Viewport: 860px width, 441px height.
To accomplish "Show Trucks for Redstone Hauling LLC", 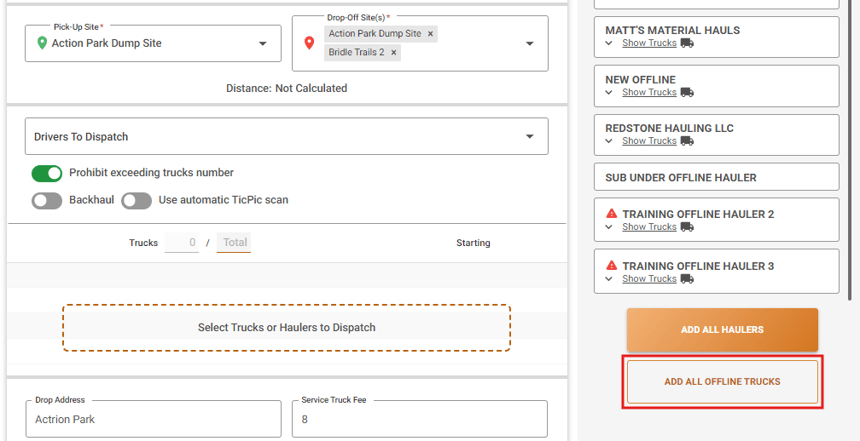I will (649, 141).
